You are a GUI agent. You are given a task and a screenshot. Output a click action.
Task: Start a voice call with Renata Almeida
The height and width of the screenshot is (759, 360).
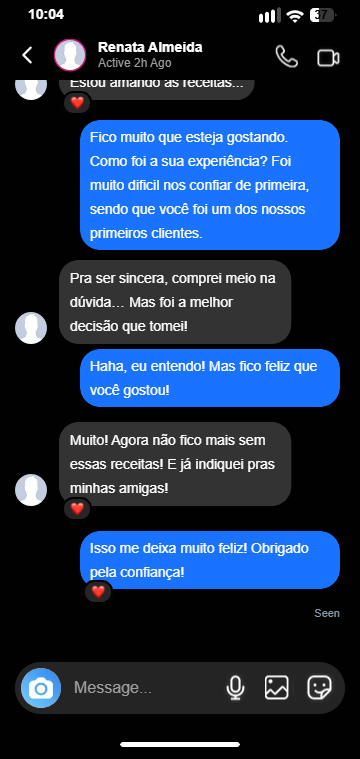point(286,57)
